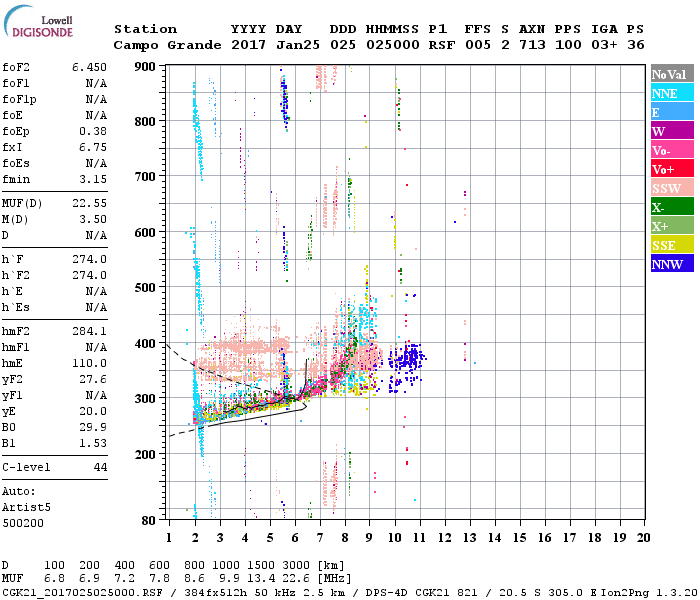Select the 20 MHz frequency axis tick

click(644, 538)
